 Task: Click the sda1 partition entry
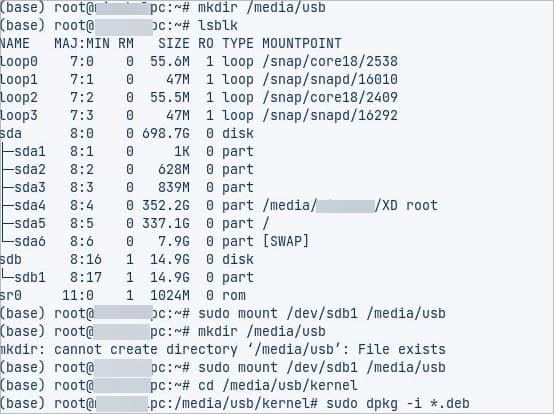pyautogui.click(x=30, y=152)
